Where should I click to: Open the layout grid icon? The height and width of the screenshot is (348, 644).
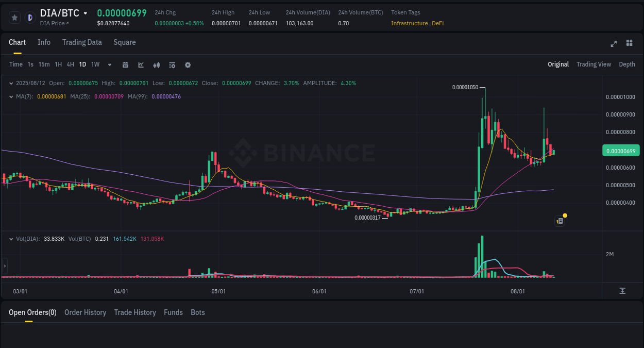(629, 43)
